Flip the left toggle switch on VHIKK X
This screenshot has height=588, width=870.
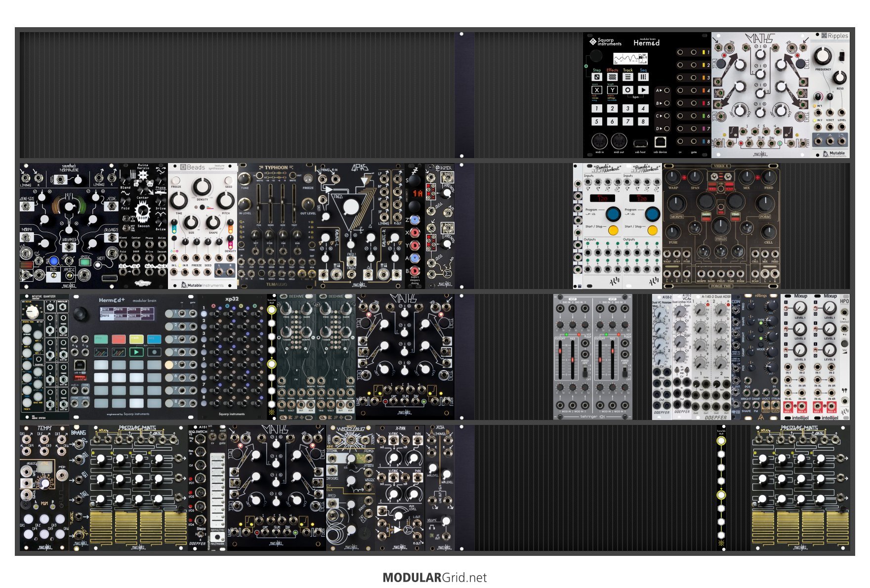(713, 177)
